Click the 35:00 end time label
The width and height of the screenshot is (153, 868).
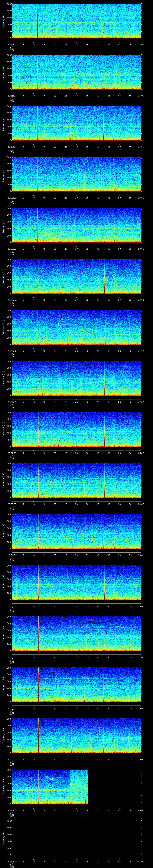point(141,555)
